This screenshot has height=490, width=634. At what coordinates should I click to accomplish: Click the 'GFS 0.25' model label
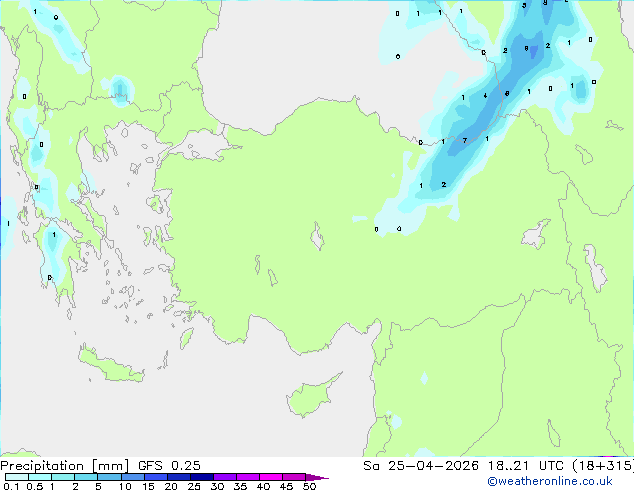point(169,466)
